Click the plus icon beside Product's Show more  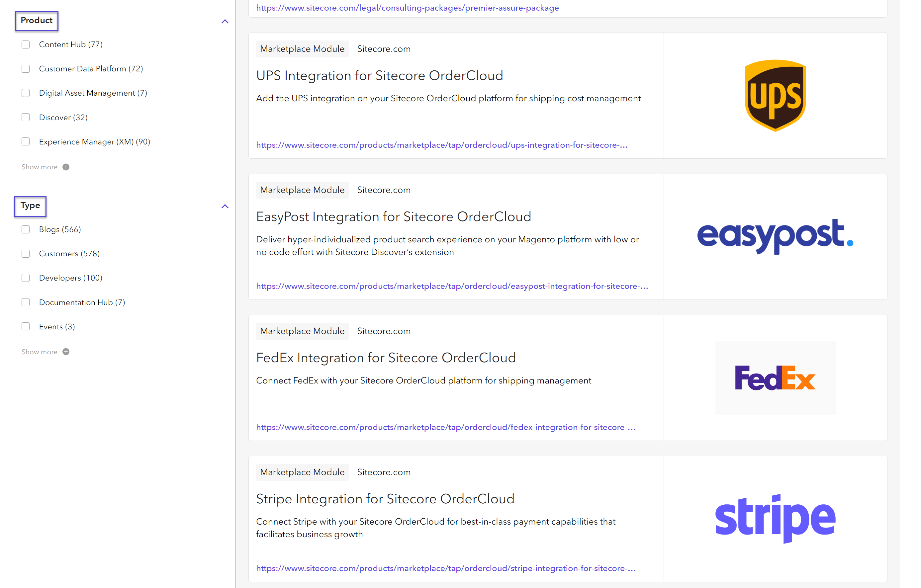(x=66, y=167)
